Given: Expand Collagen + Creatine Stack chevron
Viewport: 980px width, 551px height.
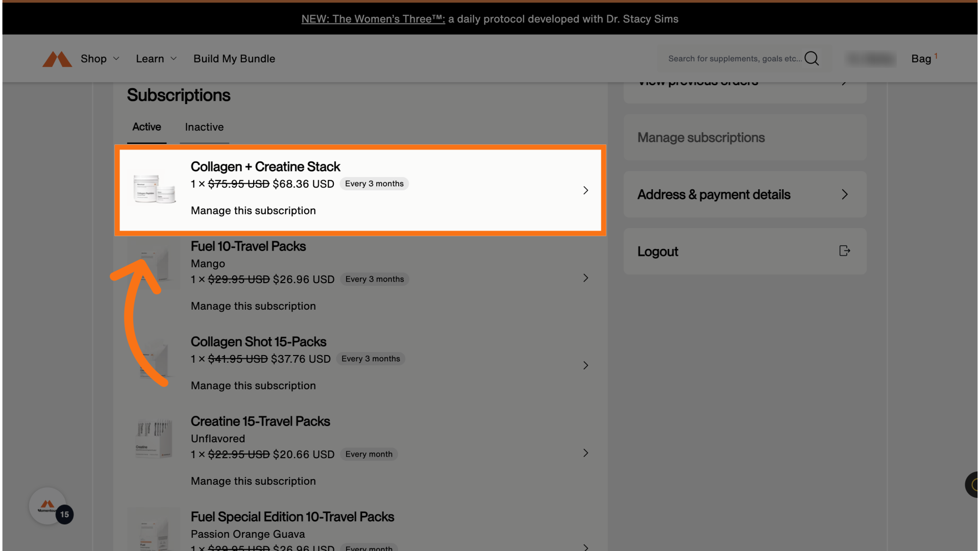Looking at the screenshot, I should click(x=585, y=190).
